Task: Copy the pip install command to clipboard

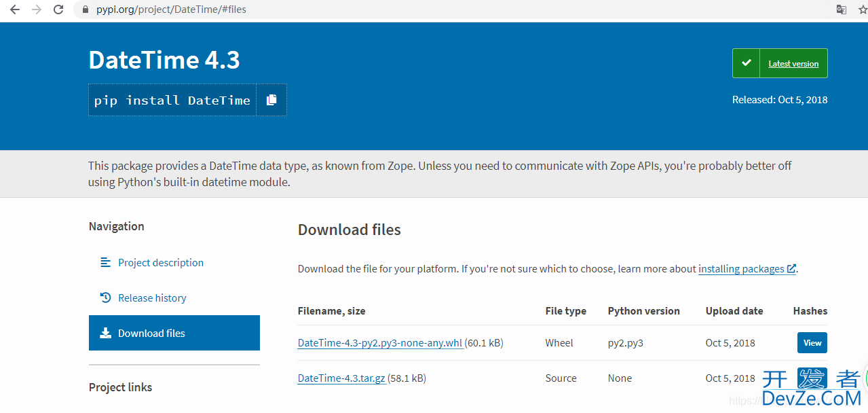Action: (271, 100)
